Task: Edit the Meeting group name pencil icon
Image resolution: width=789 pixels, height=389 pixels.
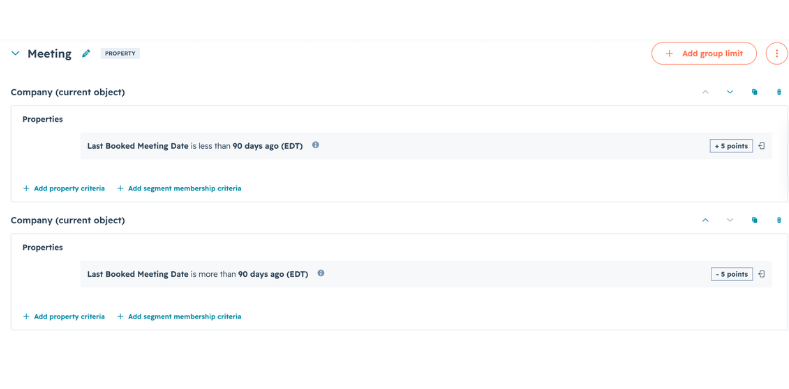Action: click(x=86, y=53)
